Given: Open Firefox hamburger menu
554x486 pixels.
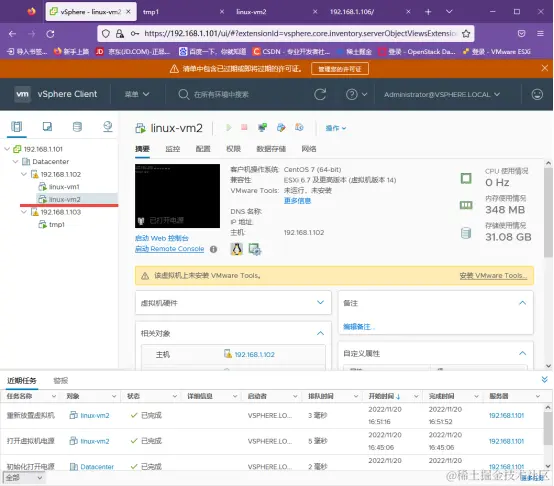Looking at the screenshot, I should tap(540, 34).
